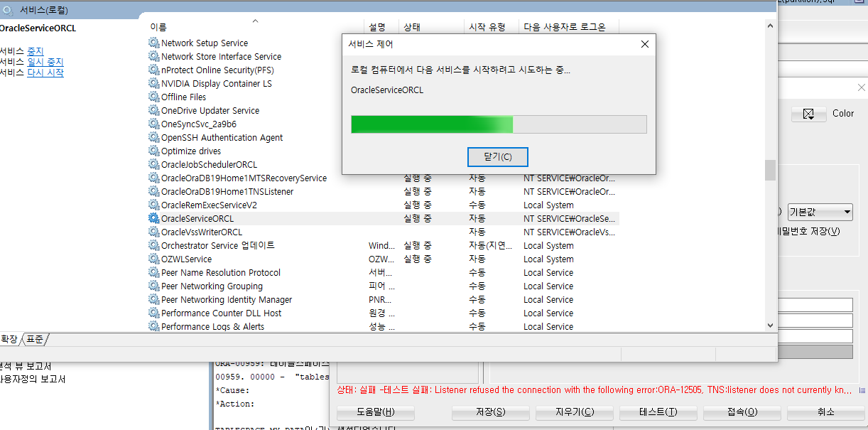The image size is (868, 430).
Task: Click the green service start progress bar
Action: pos(499,124)
